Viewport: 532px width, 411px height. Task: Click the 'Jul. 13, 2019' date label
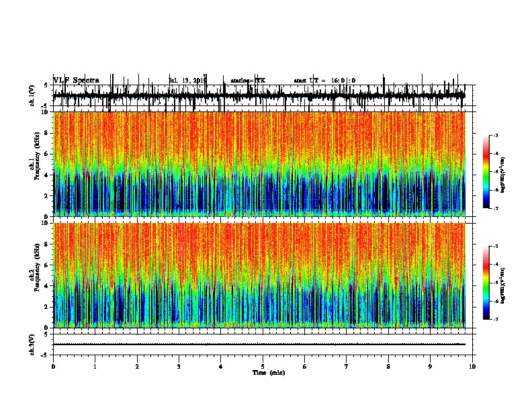(187, 81)
